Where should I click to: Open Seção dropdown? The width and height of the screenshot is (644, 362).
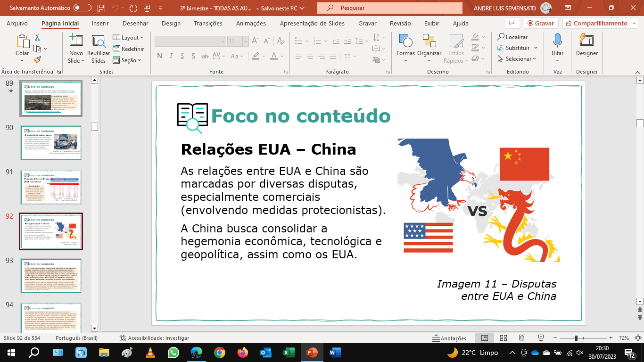[x=127, y=60]
